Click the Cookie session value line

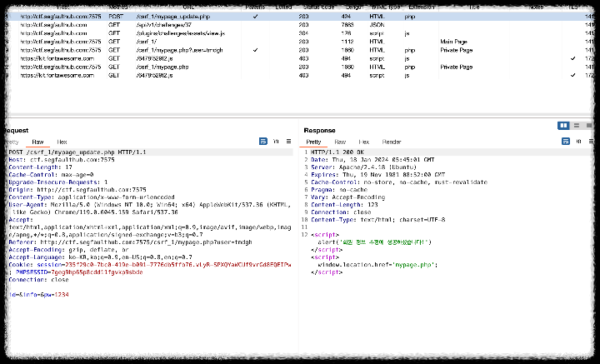tap(150, 265)
